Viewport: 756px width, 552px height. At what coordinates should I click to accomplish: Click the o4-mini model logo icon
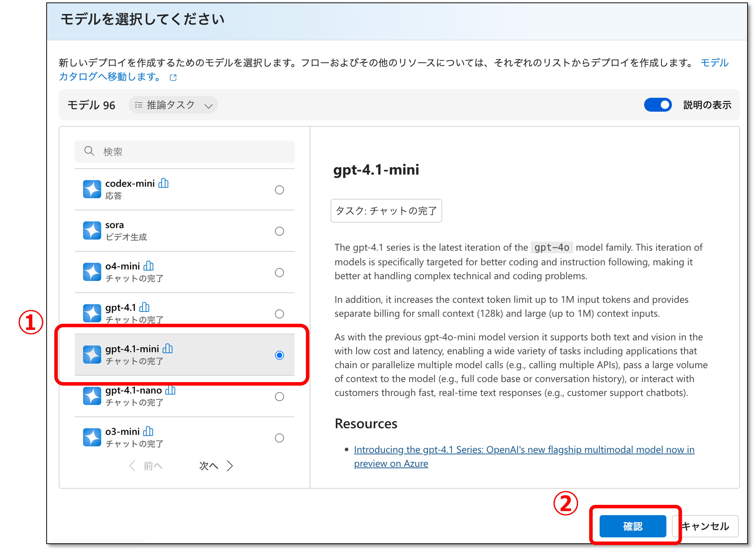point(92,272)
